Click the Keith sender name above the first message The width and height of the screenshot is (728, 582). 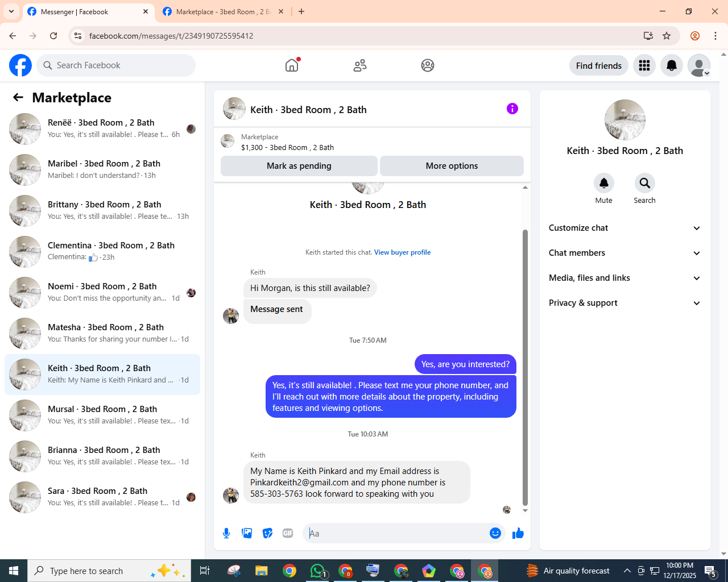(258, 272)
